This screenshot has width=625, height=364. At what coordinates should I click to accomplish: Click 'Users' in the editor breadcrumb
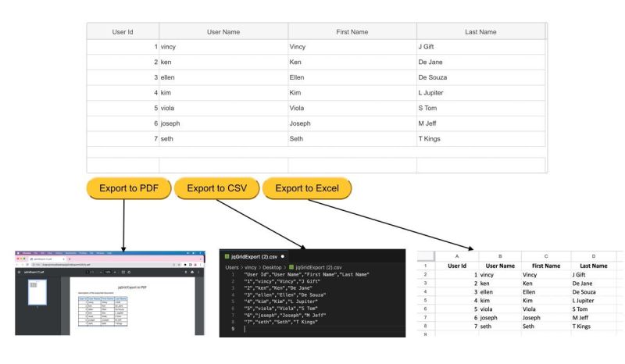pyautogui.click(x=232, y=267)
